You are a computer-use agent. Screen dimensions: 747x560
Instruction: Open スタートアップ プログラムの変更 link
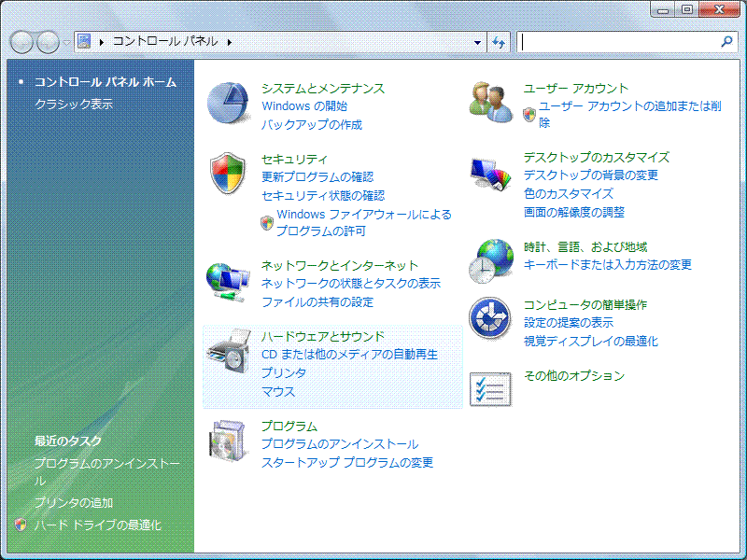coord(347,462)
